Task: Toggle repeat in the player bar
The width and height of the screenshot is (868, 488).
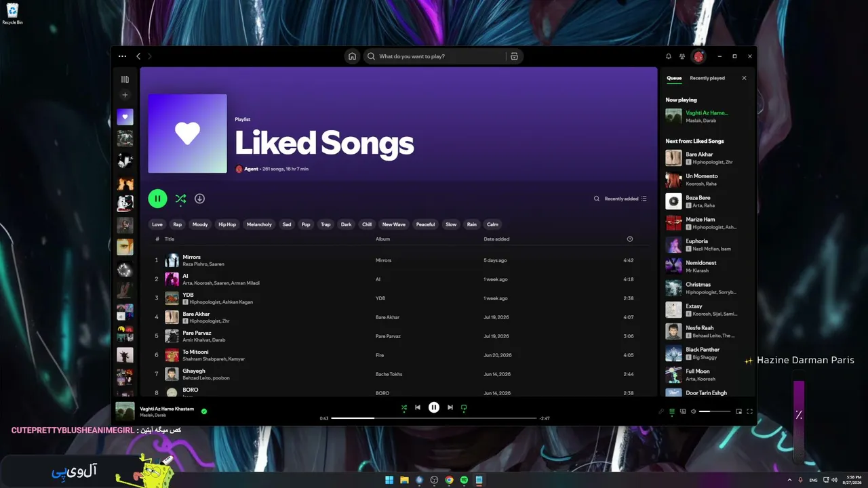Action: 464,407
